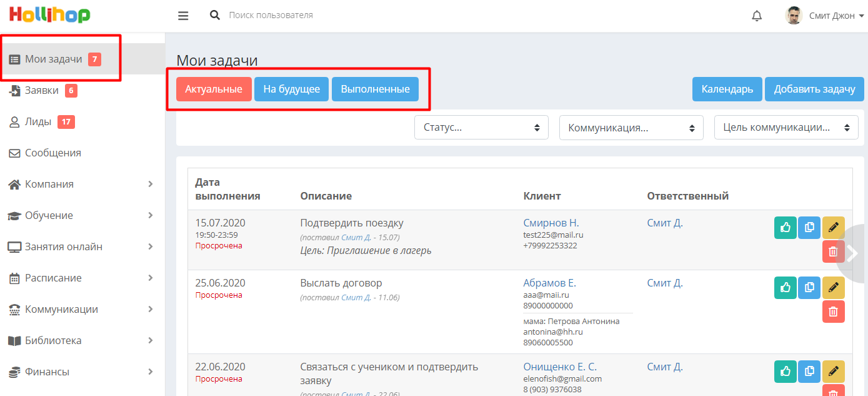Expand the Занятия онлайн sidebar section
The width and height of the screenshot is (868, 396).
[82, 246]
